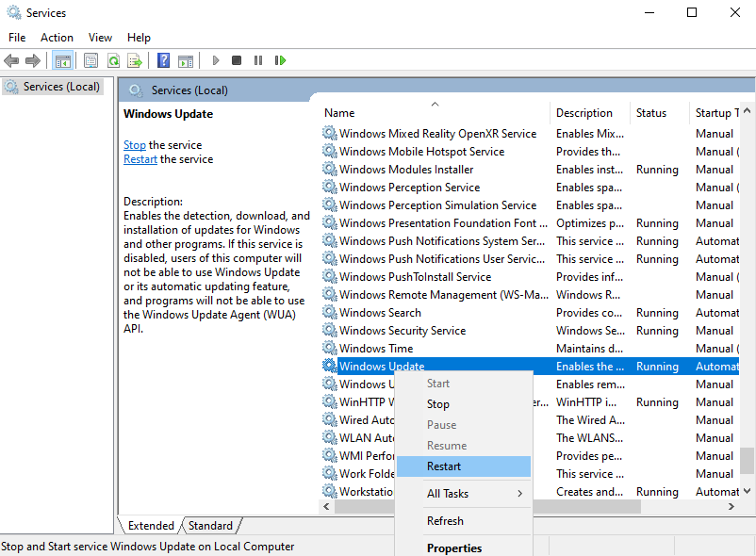
Task: Click 'Maintains d...' description cell
Action: click(589, 348)
